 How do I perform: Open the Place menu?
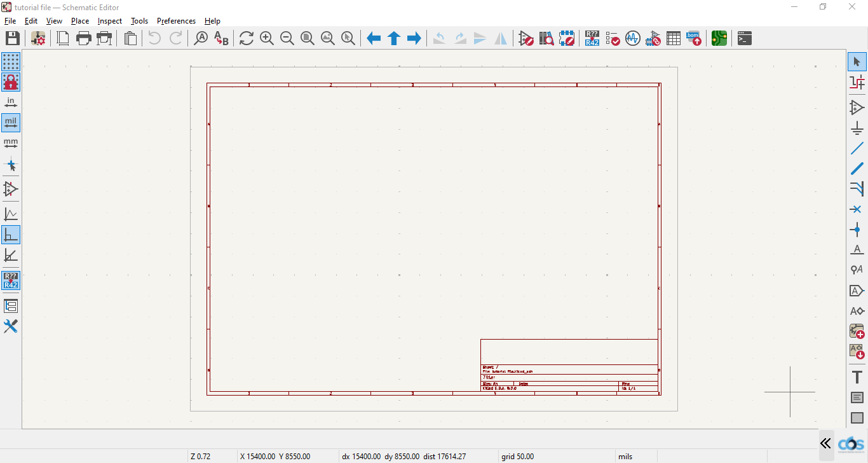80,21
